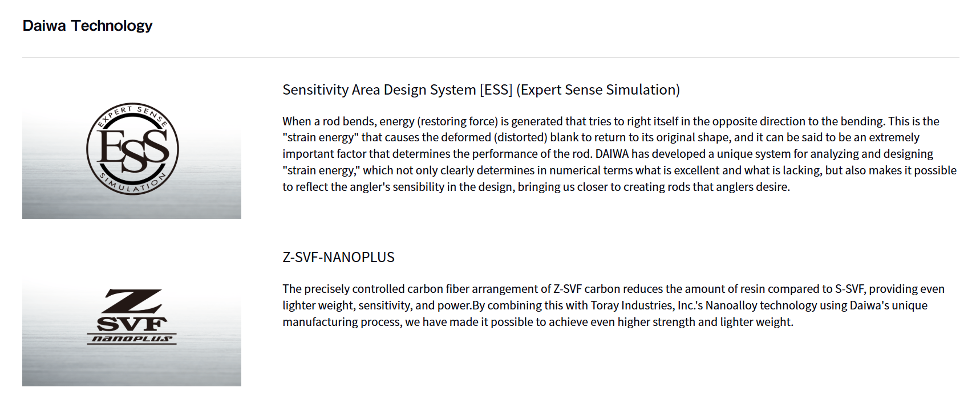This screenshot has height=408, width=980.
Task: Click "(Expert Sense Simulation)" in the title
Action: click(x=598, y=90)
